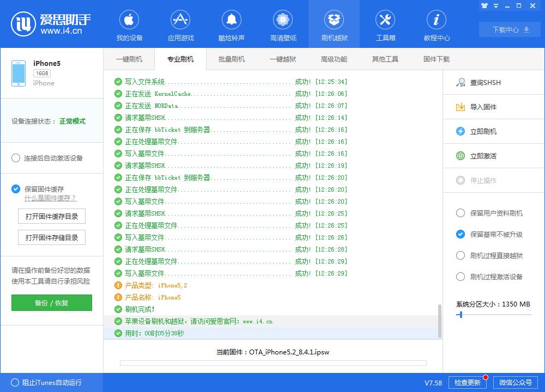Browse 高清壁纸 wallpapers
The height and width of the screenshot is (392, 545).
pyautogui.click(x=283, y=24)
